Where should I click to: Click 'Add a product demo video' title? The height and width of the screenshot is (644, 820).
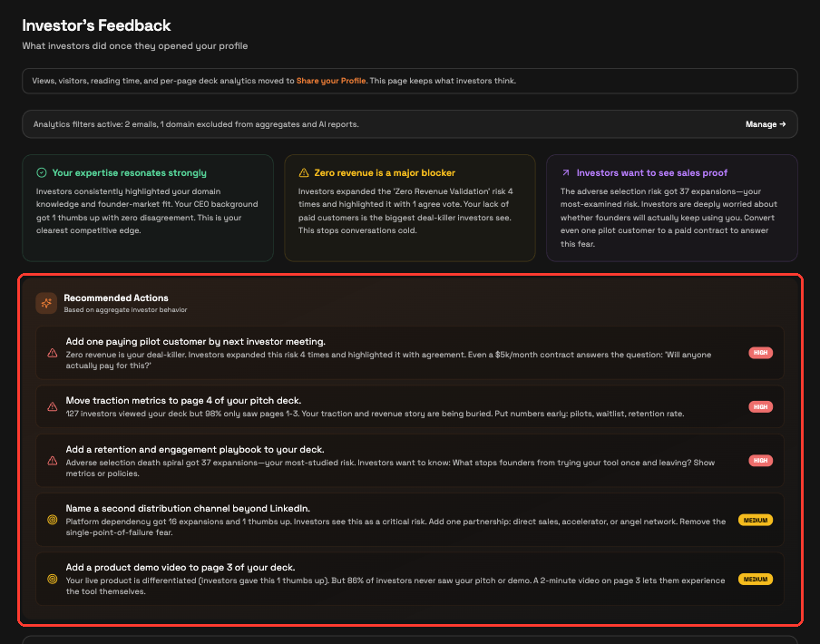pyautogui.click(x=181, y=567)
